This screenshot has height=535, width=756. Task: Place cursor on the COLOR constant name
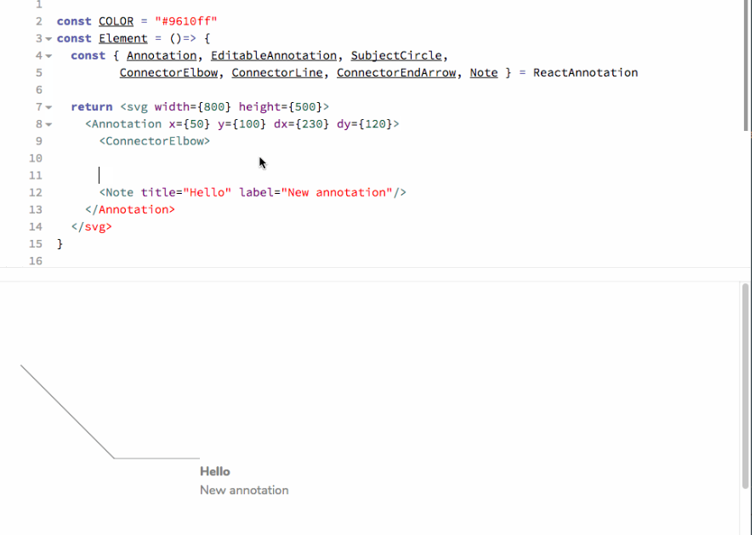116,21
